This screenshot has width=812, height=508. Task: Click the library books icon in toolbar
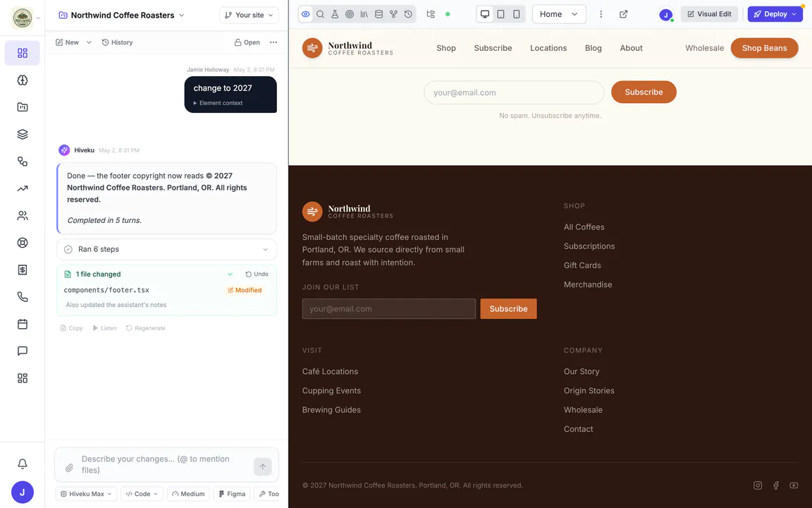point(364,15)
